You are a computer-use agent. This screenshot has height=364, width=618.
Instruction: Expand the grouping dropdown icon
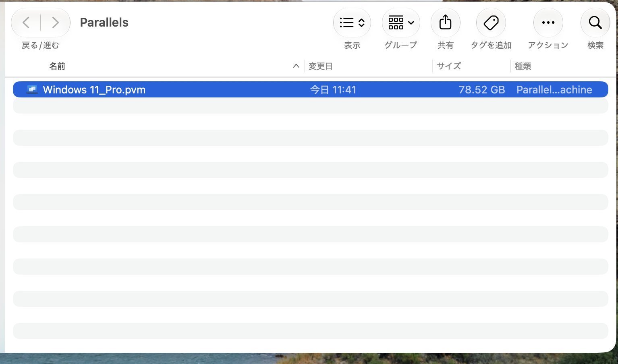[x=401, y=23]
